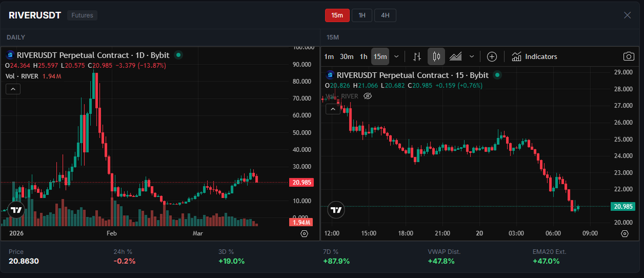Open the chart style dropdown arrow
Viewport: 644px width, 278px height.
[x=472, y=56]
